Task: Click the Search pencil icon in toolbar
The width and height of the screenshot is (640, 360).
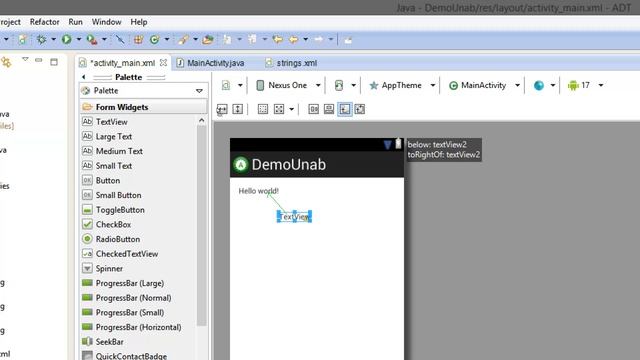Action: coord(183,39)
